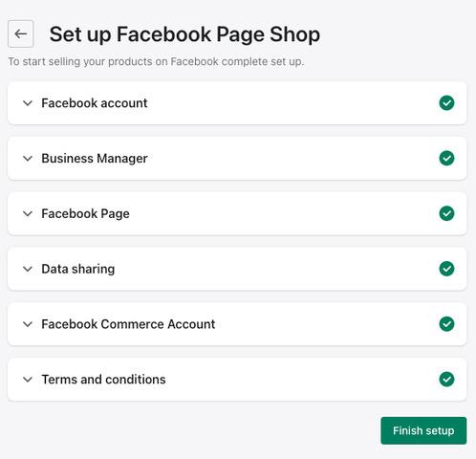Open the Facebook Commerce Account title
Screen dimensions: 476x459
(128, 324)
